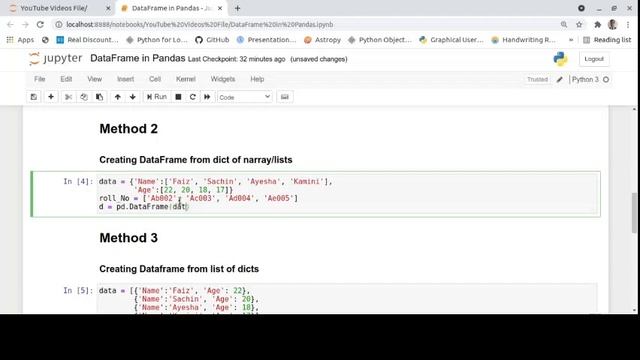Screen dimensions: 640x360
Task: Open the extensions puzzle icon
Action: 597,24
